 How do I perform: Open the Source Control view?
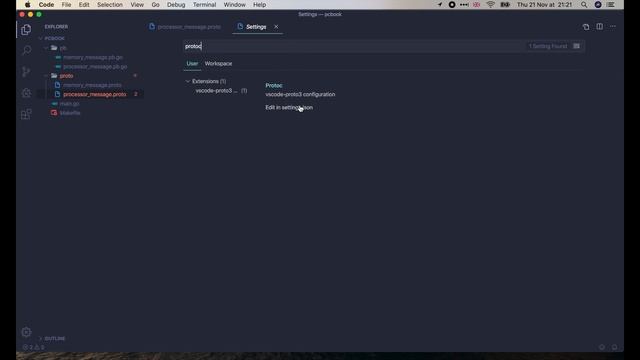point(26,72)
